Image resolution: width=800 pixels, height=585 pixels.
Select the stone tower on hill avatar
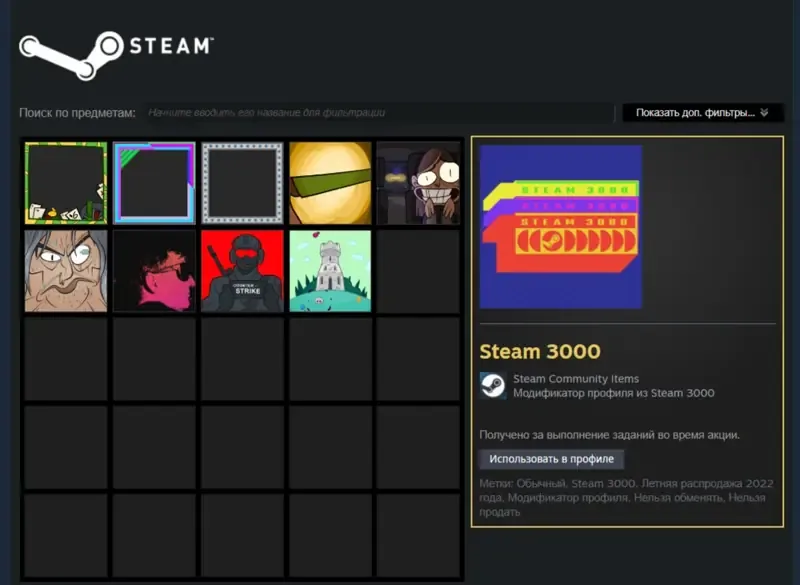[x=330, y=271]
